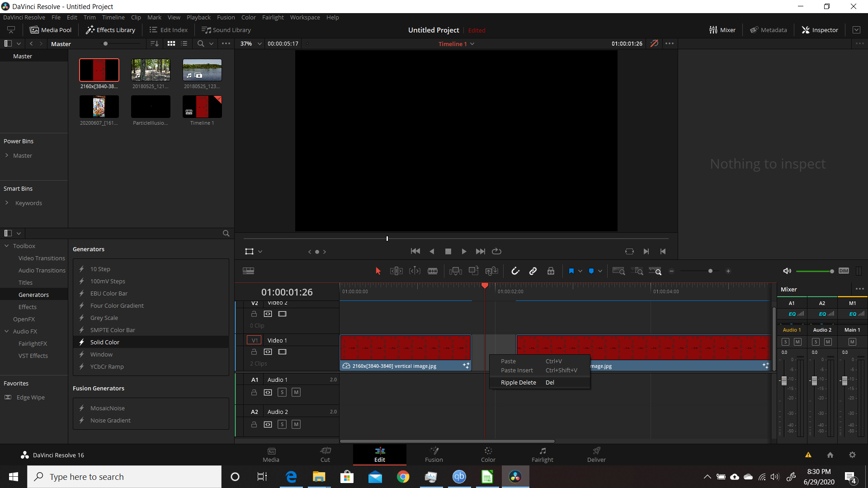The image size is (868, 488).
Task: Open transform overlay dropdown arrow
Action: click(260, 252)
